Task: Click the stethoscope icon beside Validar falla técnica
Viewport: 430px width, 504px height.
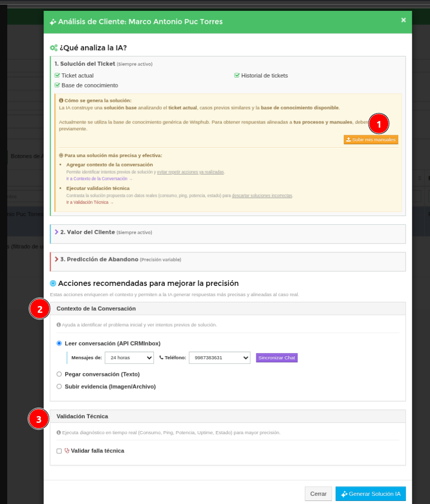Action: click(x=67, y=451)
